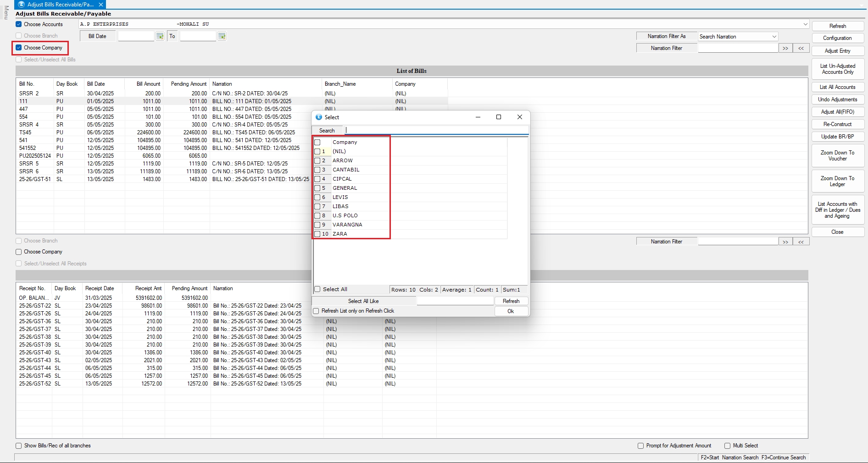The image size is (868, 463).
Task: Switch to Adjust Bills Receivable/Payable tab
Action: click(60, 5)
